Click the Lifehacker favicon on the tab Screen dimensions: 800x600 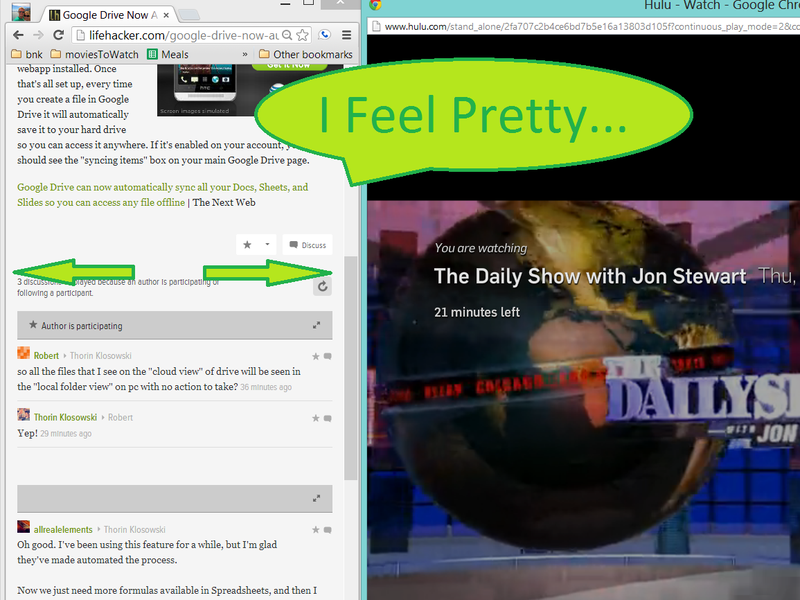click(54, 15)
